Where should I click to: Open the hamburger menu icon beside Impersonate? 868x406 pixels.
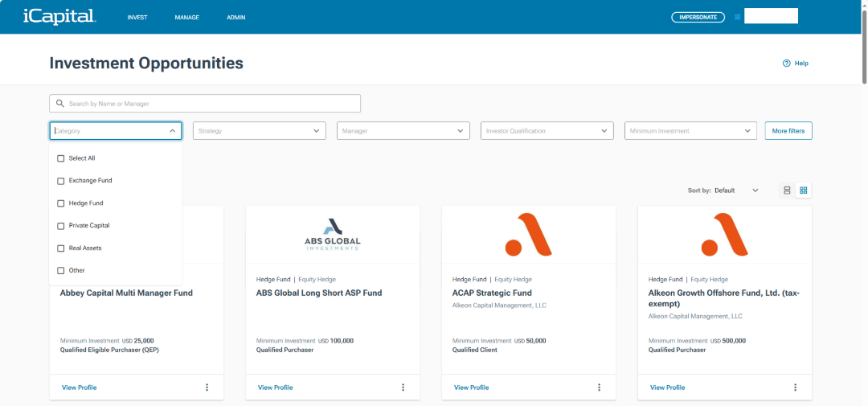coord(737,17)
